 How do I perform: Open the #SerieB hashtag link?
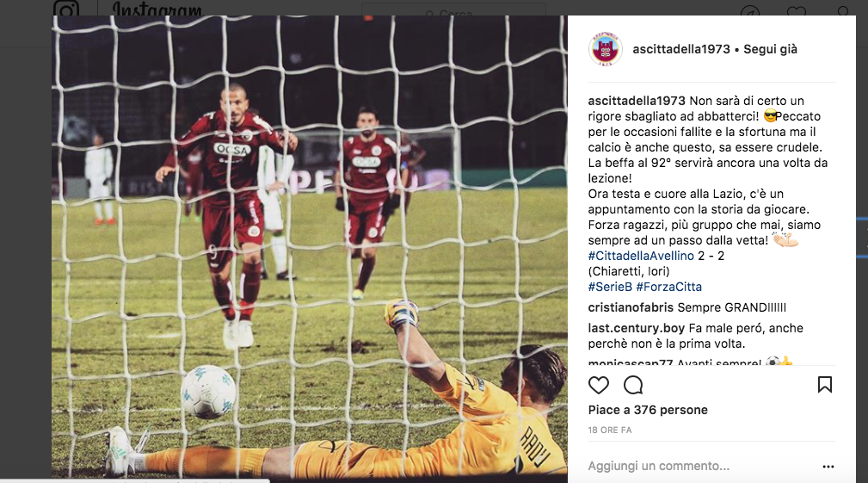pyautogui.click(x=610, y=287)
